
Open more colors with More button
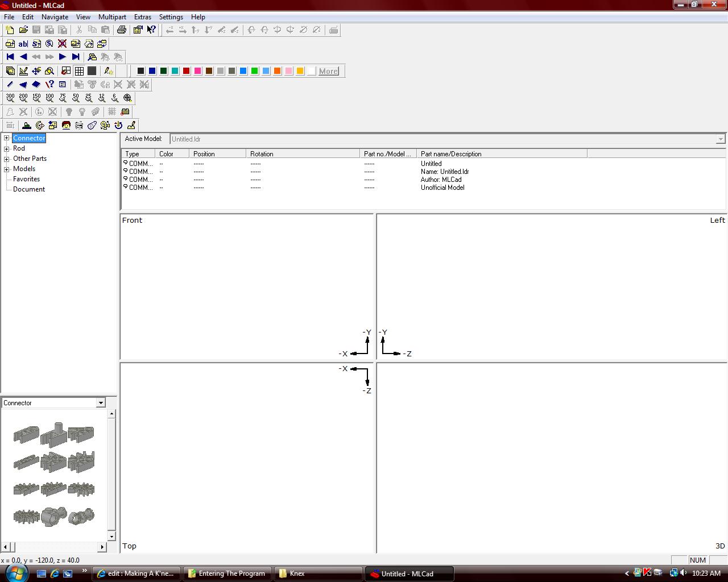coord(328,71)
